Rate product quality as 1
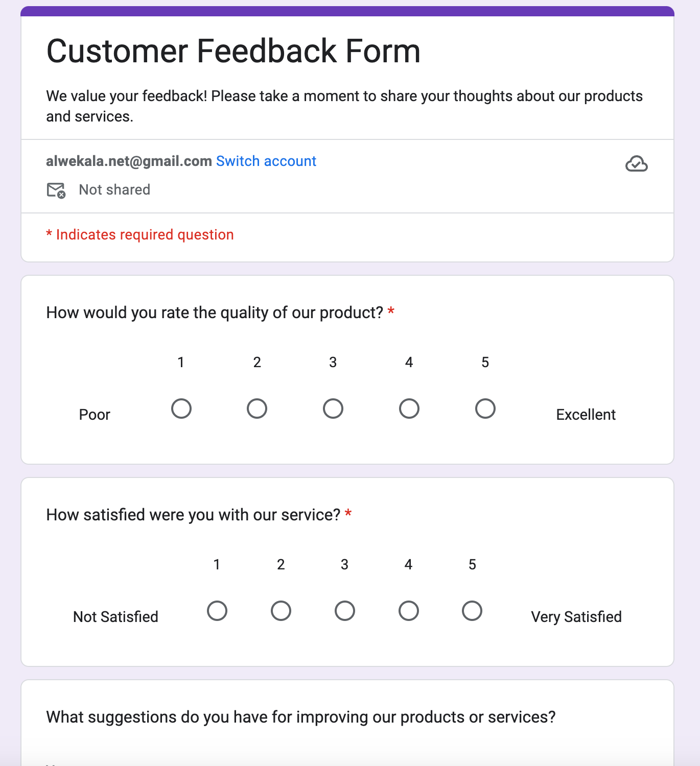This screenshot has width=700, height=766. [x=181, y=409]
